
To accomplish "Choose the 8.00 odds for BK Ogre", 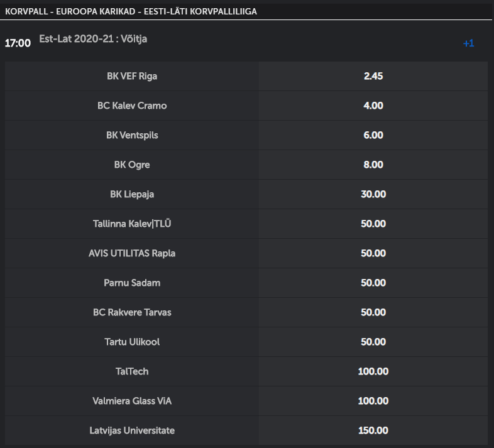I will click(x=373, y=165).
